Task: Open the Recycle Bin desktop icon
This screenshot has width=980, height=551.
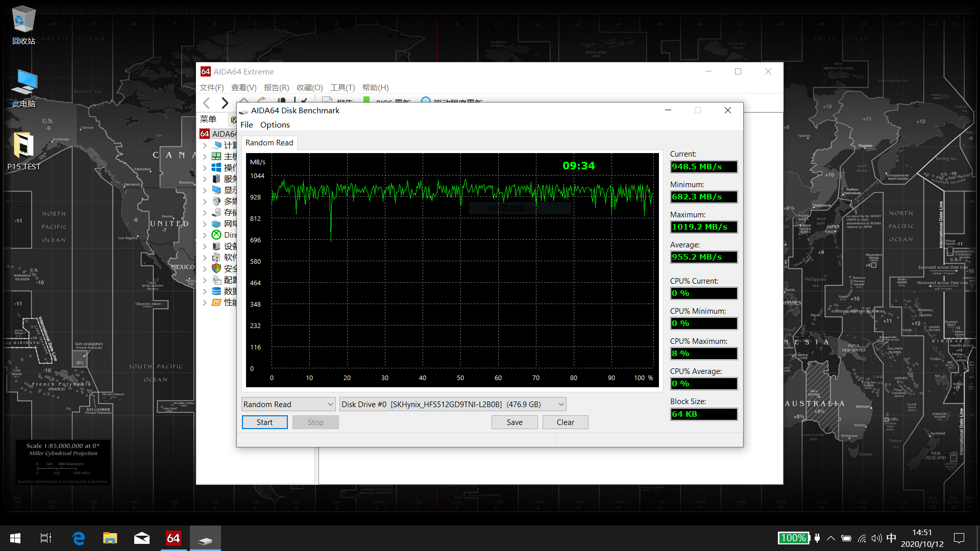Action: [23, 25]
